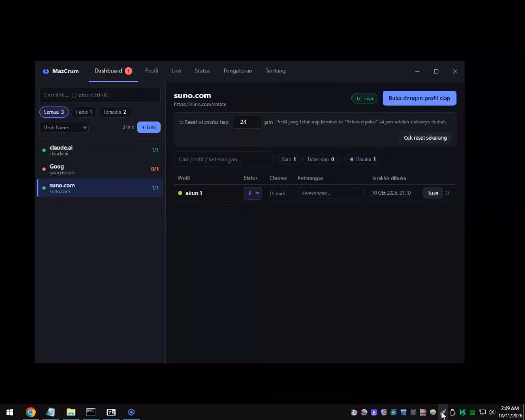Filter profiles by Siap status
This screenshot has width=525, height=420.
click(289, 160)
